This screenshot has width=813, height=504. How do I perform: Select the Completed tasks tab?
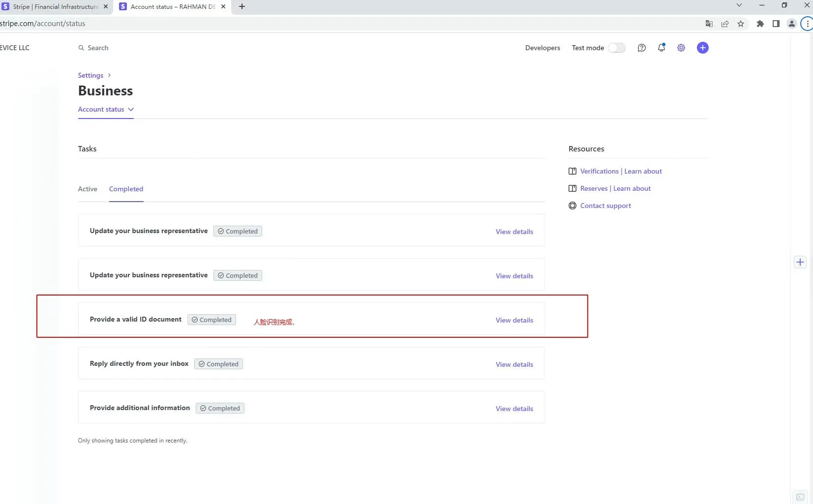coord(126,189)
